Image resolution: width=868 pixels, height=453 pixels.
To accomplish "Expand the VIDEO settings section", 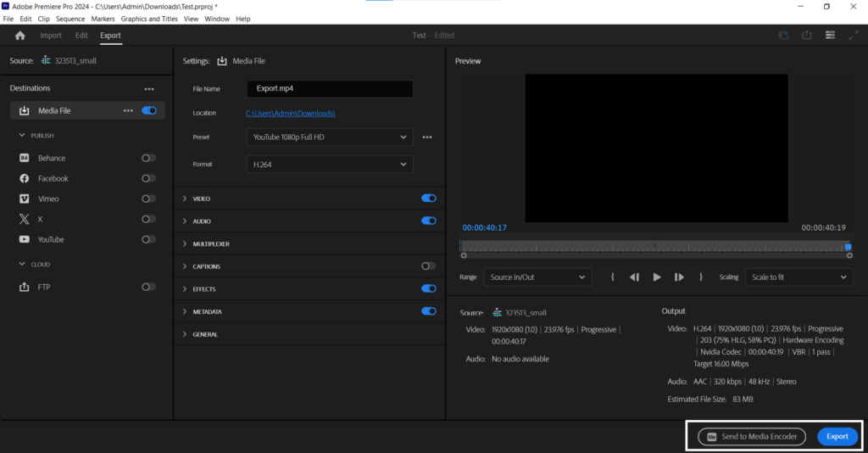I will tap(201, 199).
